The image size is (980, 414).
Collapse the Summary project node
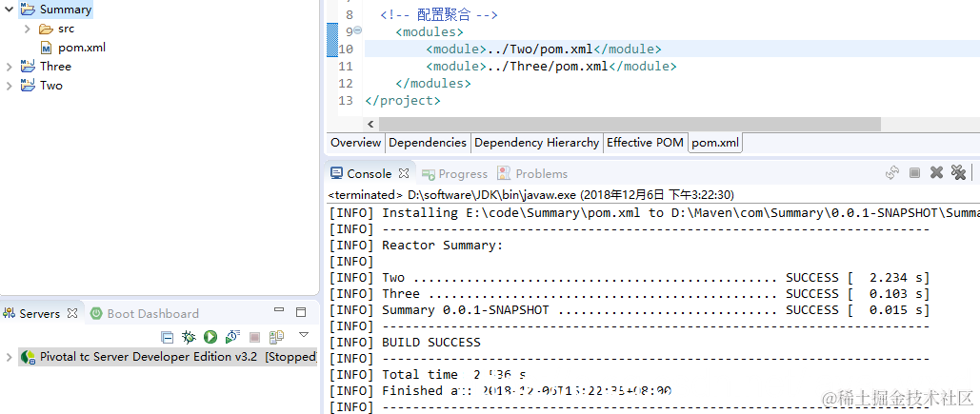(9, 10)
